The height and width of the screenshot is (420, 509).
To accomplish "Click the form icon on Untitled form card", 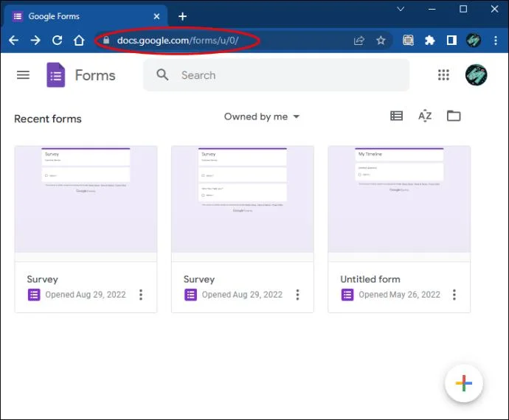I will [x=347, y=295].
